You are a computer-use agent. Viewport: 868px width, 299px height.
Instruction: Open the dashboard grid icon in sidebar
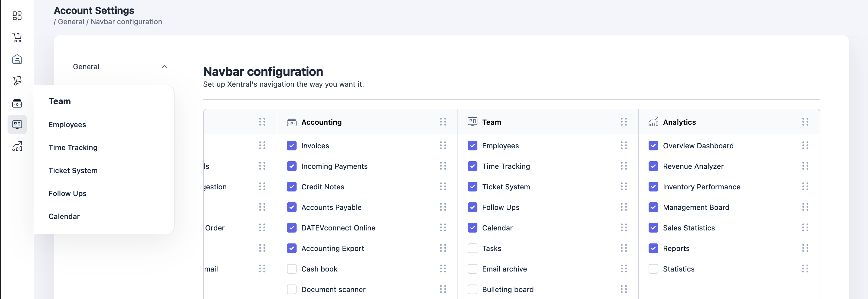pyautogui.click(x=17, y=15)
